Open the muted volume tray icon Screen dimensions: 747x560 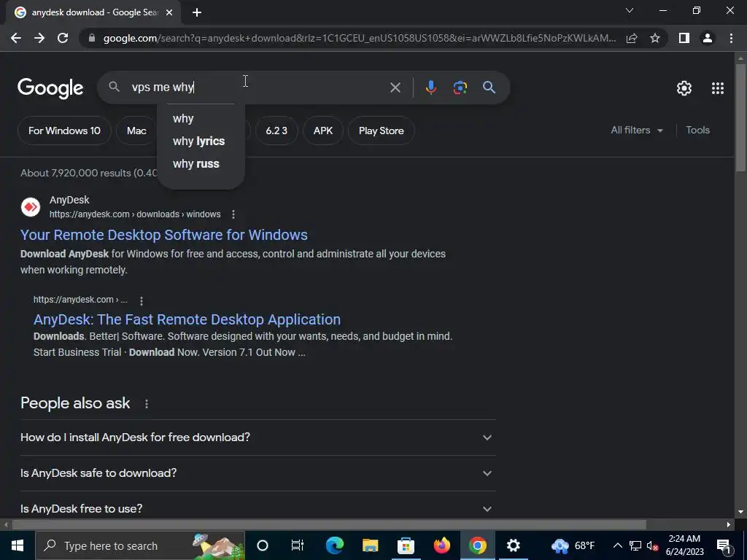pos(652,545)
